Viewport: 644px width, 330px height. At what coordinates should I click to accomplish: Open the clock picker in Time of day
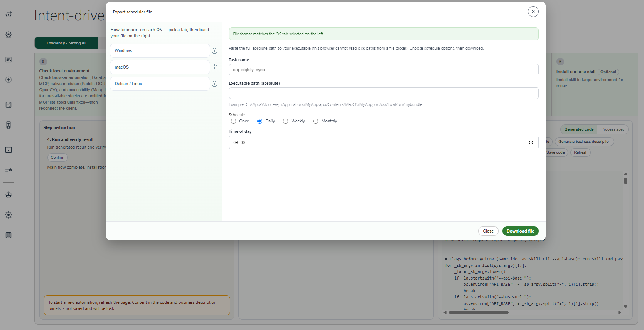531,142
